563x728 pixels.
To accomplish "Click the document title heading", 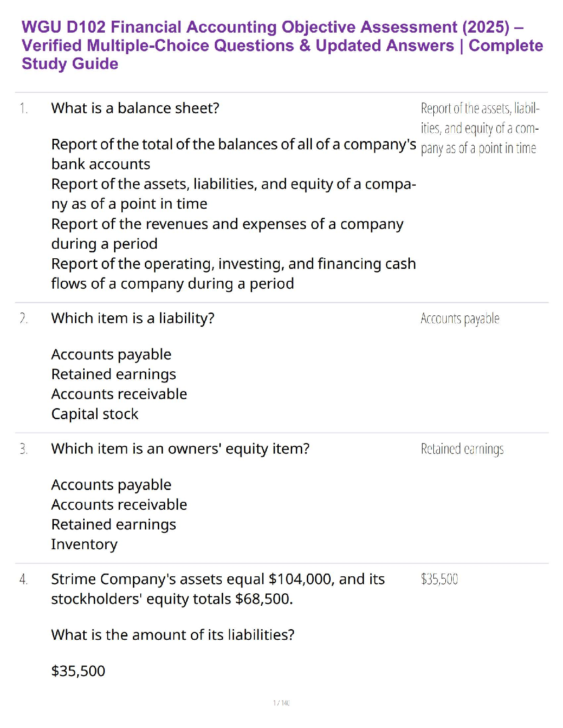I will tap(281, 45).
